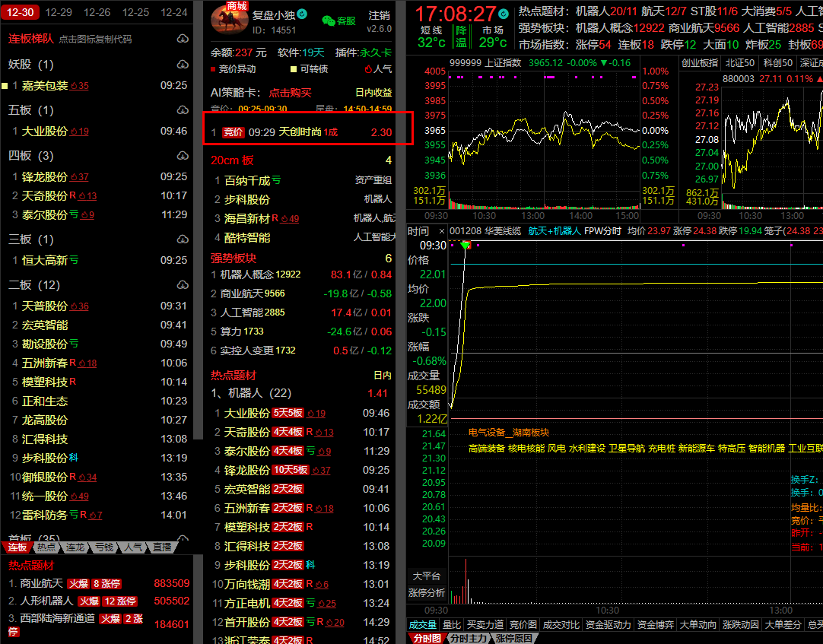Select the 北证50 index tab
This screenshot has width=823, height=644.
(x=739, y=63)
